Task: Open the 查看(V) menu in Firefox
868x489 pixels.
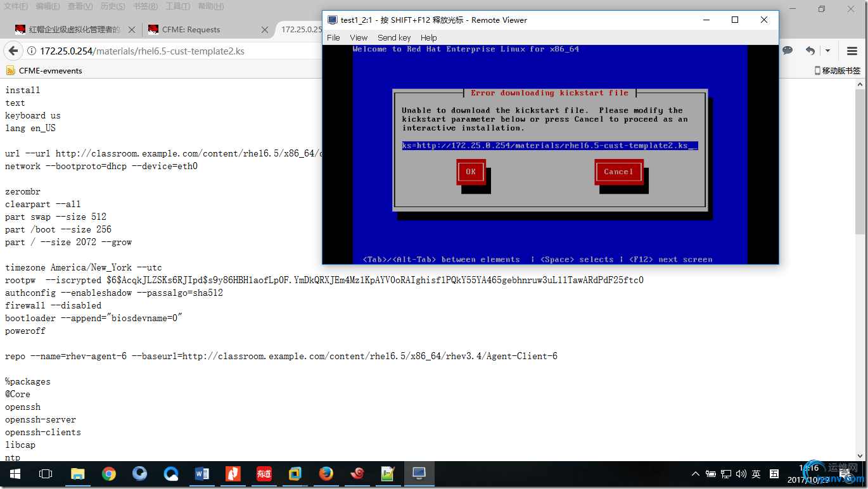Action: (x=80, y=6)
